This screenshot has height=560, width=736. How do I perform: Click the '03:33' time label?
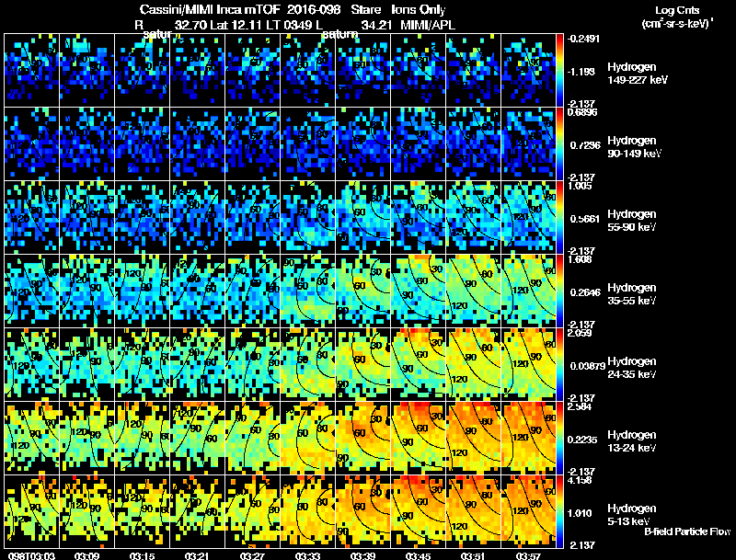click(x=307, y=556)
